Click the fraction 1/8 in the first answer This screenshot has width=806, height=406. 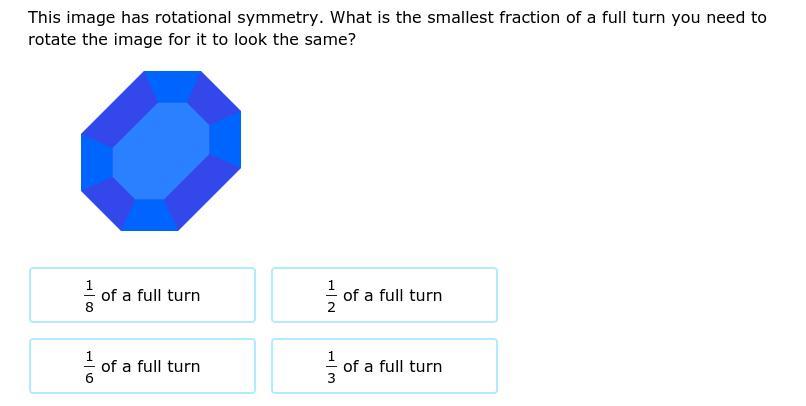(89, 295)
